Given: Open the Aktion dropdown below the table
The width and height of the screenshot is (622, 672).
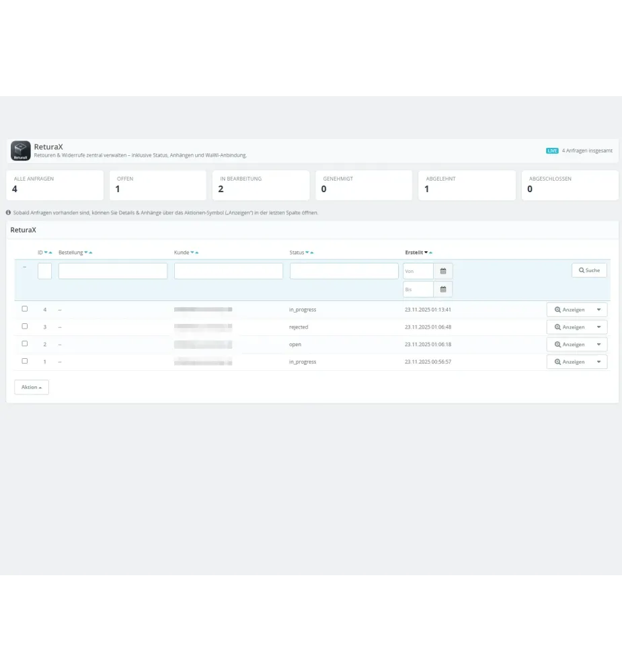Looking at the screenshot, I should pyautogui.click(x=31, y=387).
